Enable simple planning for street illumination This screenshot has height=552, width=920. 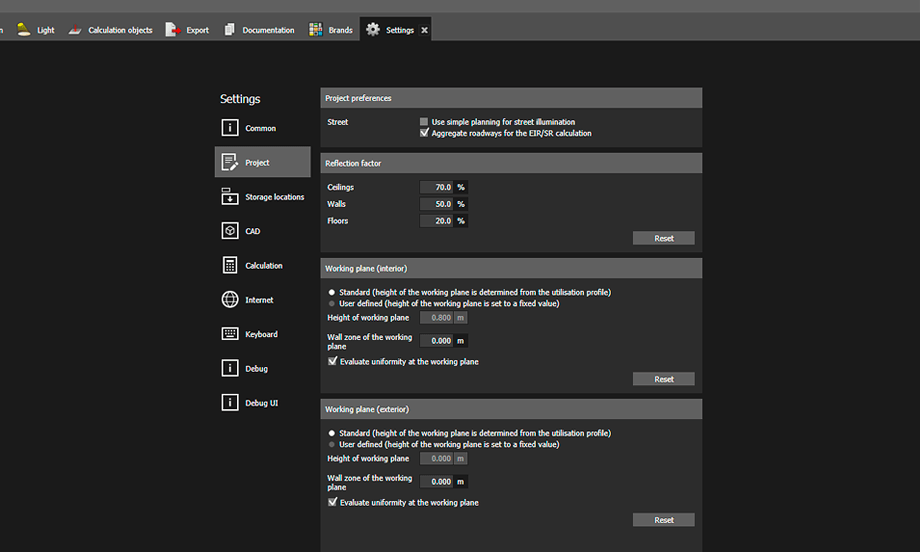click(424, 122)
